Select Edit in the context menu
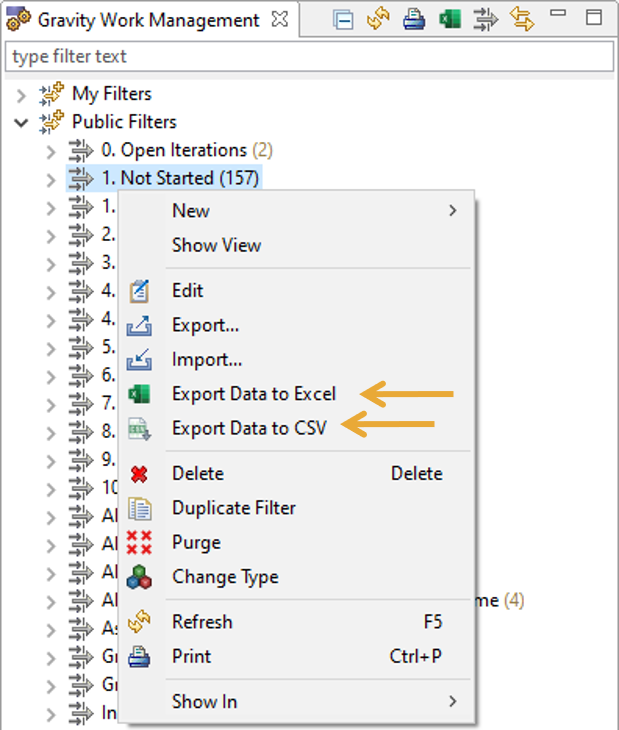Screen dimensions: 619x730 187,291
